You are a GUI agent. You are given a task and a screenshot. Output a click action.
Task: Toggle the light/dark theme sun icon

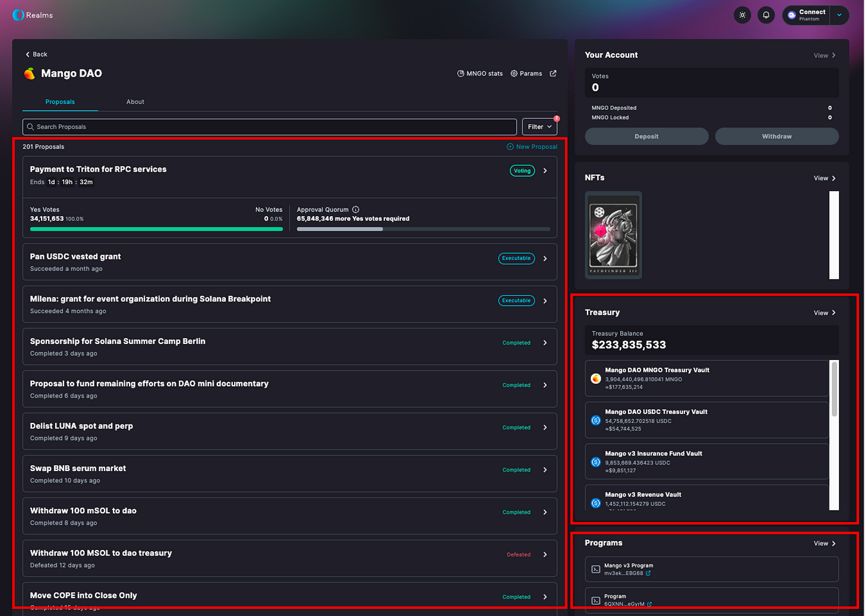[743, 15]
